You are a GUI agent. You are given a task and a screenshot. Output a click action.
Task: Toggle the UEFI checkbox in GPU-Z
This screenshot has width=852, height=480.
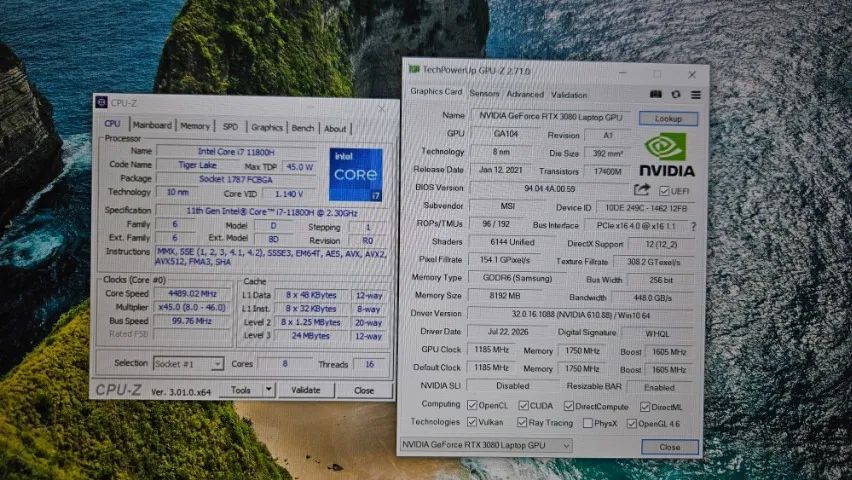pos(664,191)
